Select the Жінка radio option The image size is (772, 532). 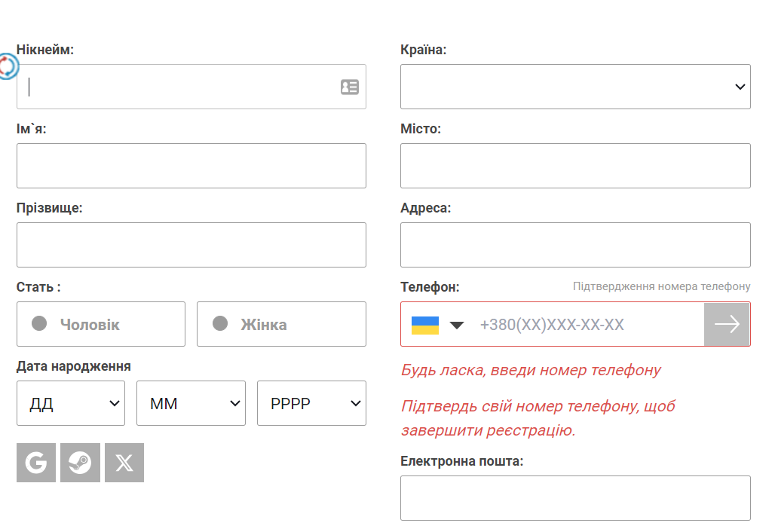point(282,324)
